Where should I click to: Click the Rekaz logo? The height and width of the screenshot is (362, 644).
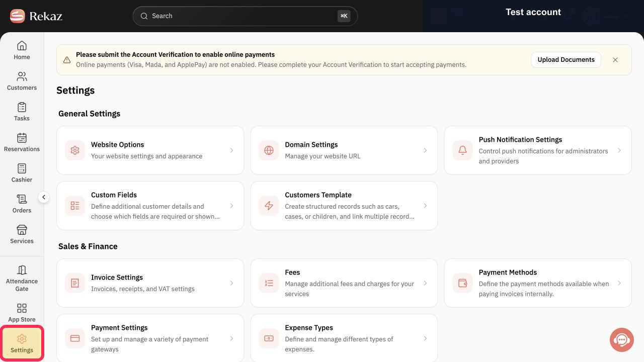coord(36,16)
